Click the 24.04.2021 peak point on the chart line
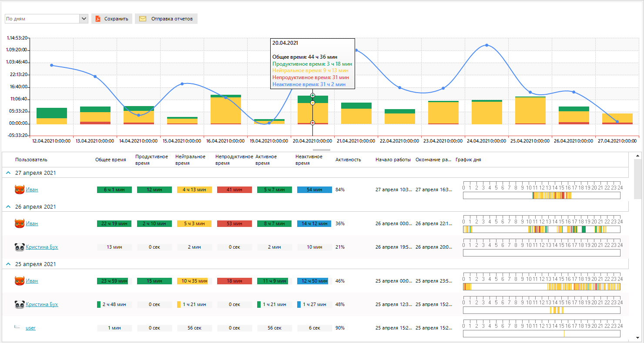Viewport: 644px width, 343px height. (487, 45)
